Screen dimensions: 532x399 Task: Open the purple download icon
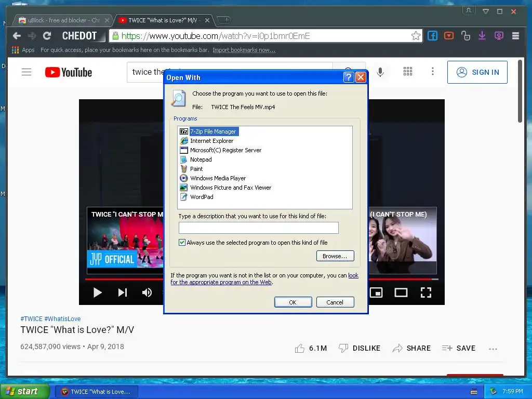tap(482, 36)
